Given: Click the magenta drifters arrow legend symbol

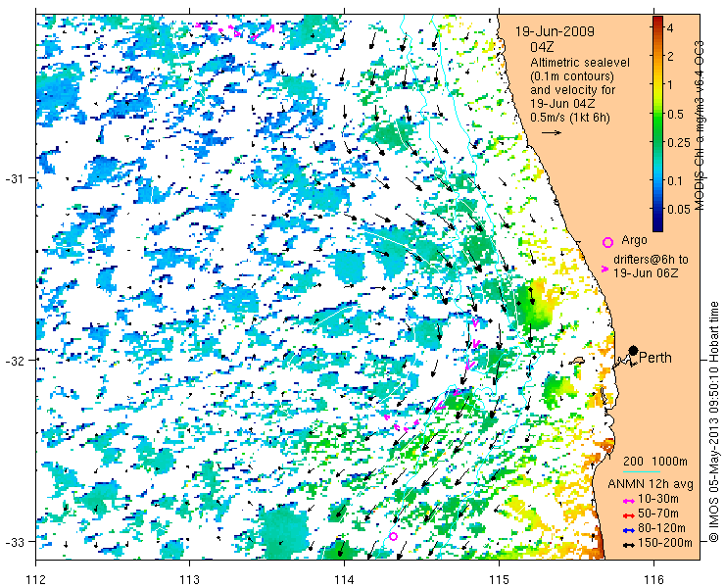Looking at the screenshot, I should [604, 269].
